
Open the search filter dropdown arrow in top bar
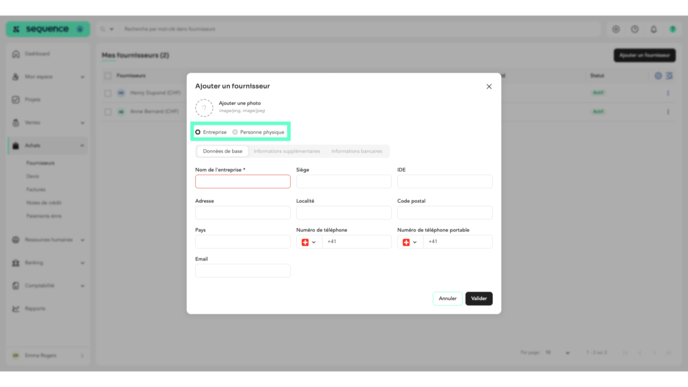click(111, 29)
